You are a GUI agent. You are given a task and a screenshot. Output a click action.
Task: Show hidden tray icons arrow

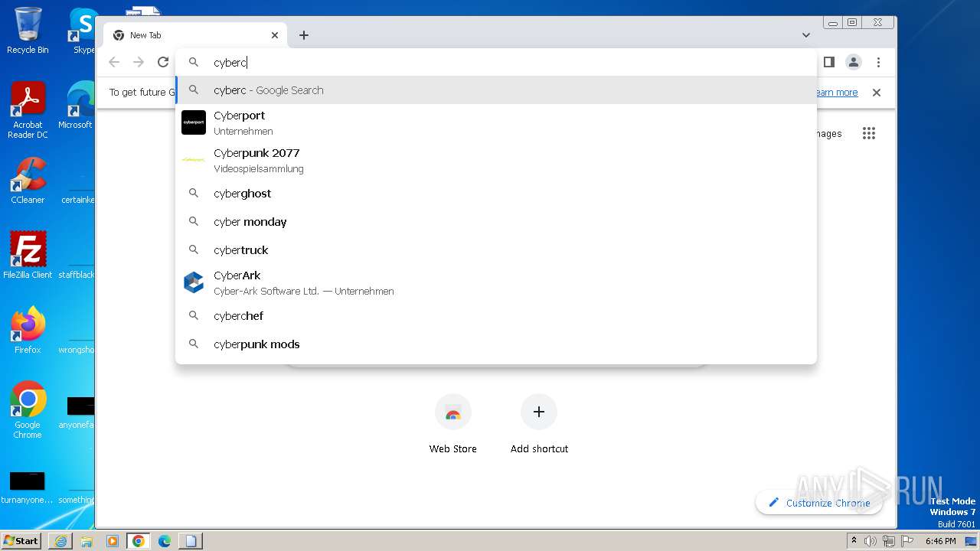854,541
